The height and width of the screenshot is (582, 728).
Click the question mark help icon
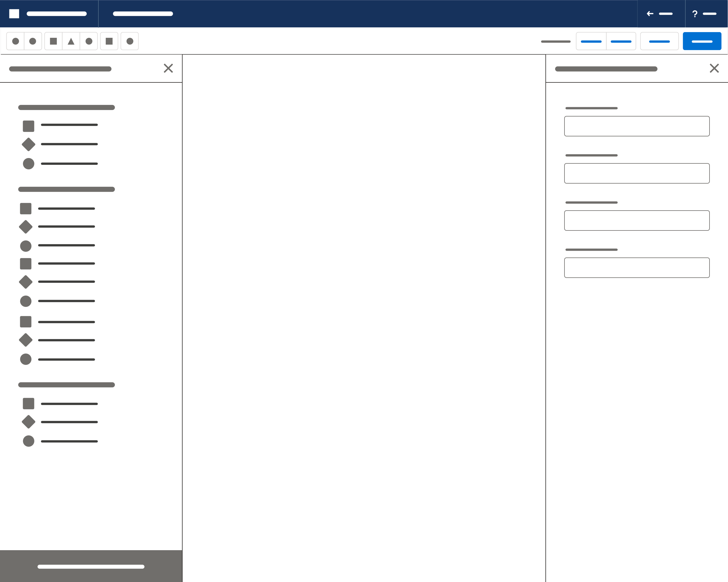click(694, 14)
